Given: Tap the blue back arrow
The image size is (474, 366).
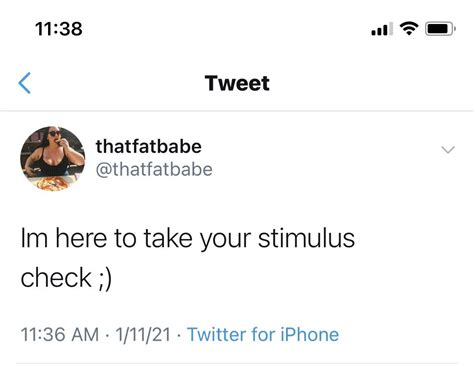Looking at the screenshot, I should (x=25, y=83).
